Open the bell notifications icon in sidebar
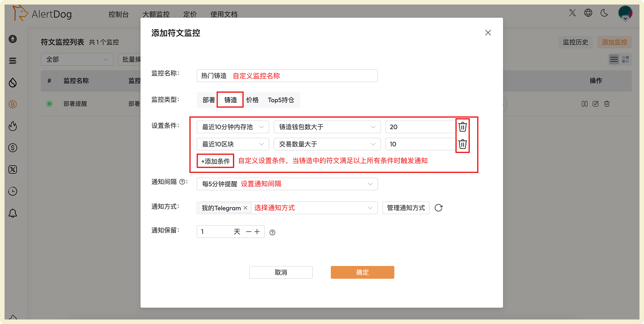Viewport: 644px width, 324px height. (13, 213)
